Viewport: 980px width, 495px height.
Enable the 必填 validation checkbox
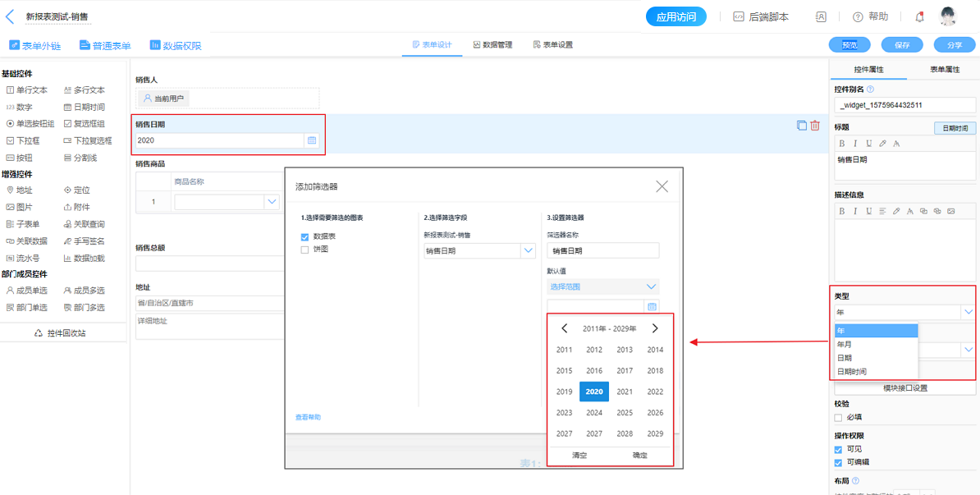[838, 418]
